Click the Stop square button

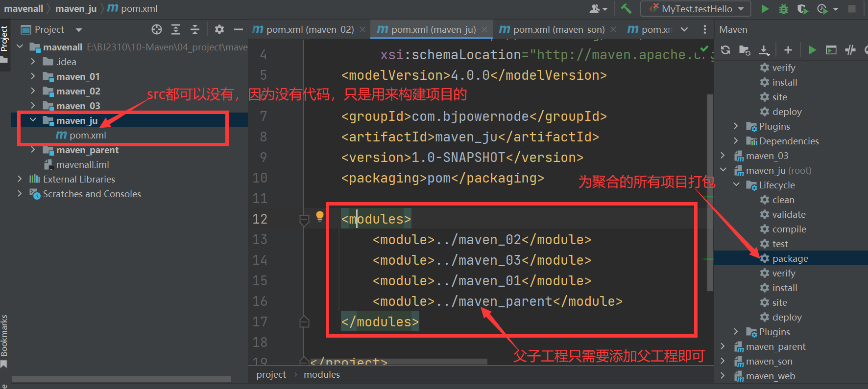(x=852, y=9)
